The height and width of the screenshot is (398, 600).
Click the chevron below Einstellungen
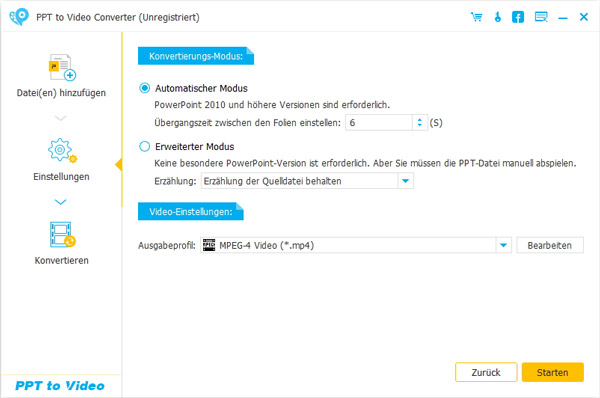[x=60, y=202]
